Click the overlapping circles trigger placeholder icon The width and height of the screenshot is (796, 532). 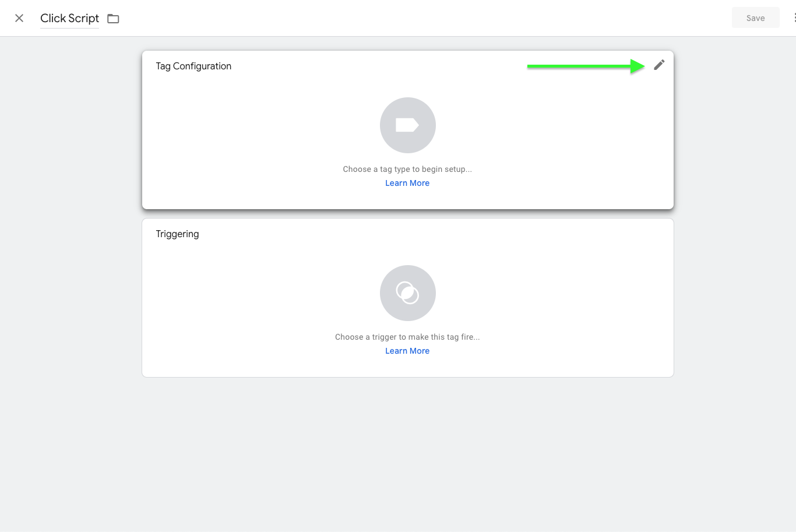(408, 293)
